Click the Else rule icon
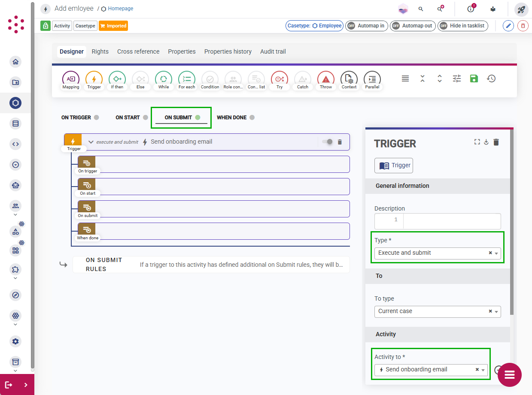This screenshot has width=532, height=395. click(140, 80)
